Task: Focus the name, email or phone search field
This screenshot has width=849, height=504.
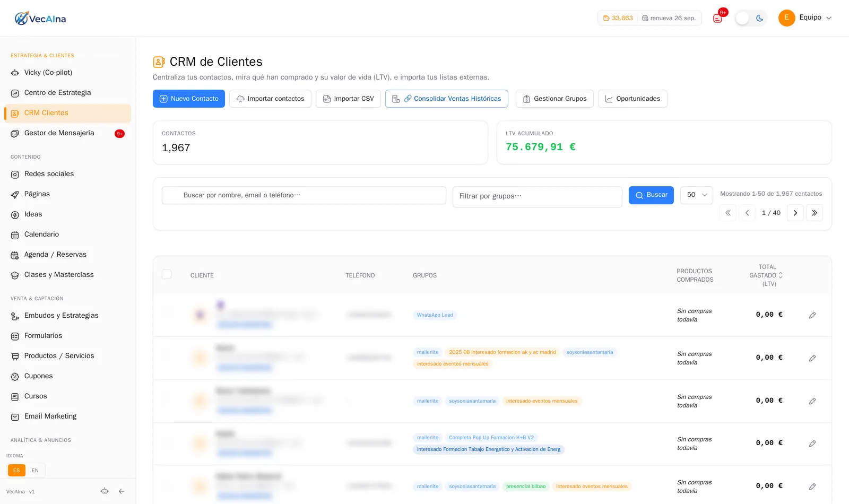Action: tap(304, 195)
